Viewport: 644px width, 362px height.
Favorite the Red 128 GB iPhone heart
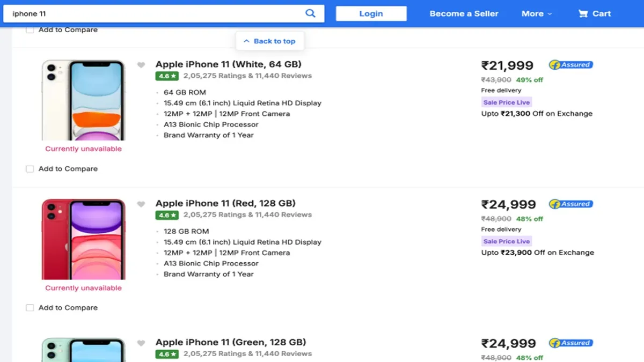click(141, 204)
